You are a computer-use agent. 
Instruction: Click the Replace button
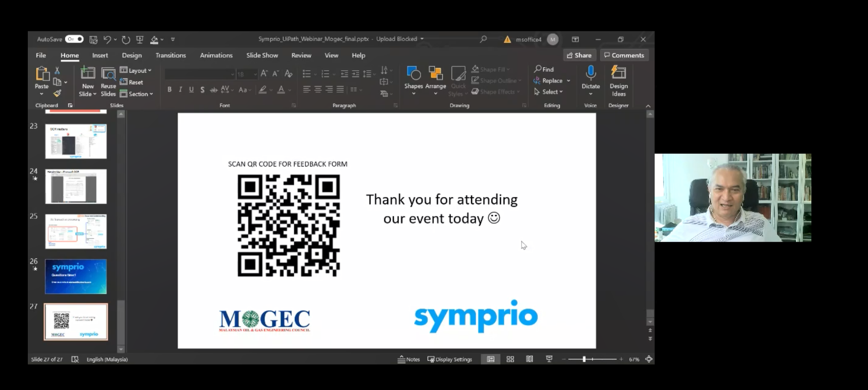pos(548,80)
